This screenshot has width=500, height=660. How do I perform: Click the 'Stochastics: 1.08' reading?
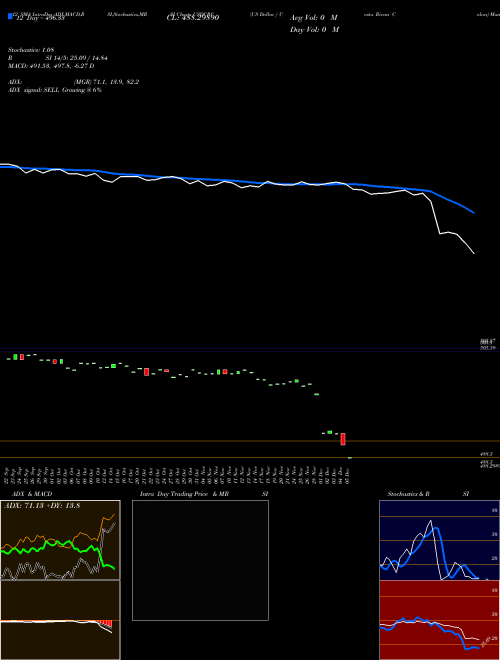click(x=31, y=50)
